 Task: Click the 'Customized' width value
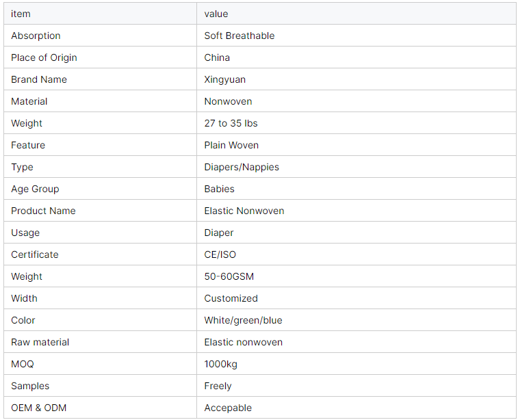(231, 298)
